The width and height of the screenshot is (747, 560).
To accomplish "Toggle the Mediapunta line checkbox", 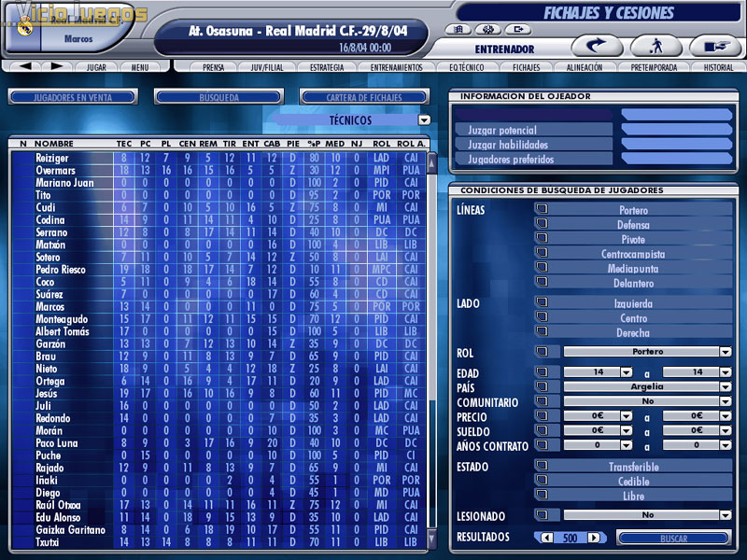I will 542,267.
